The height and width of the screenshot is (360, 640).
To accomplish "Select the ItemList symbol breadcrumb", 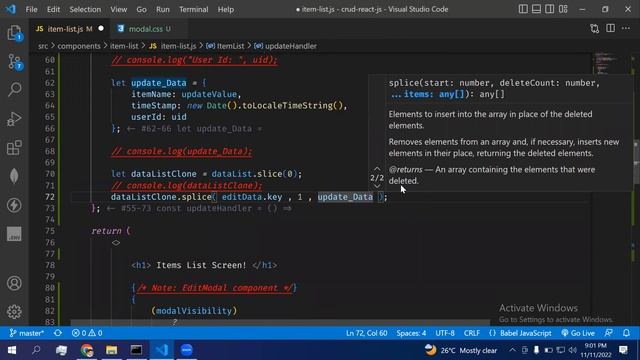I will click(230, 46).
